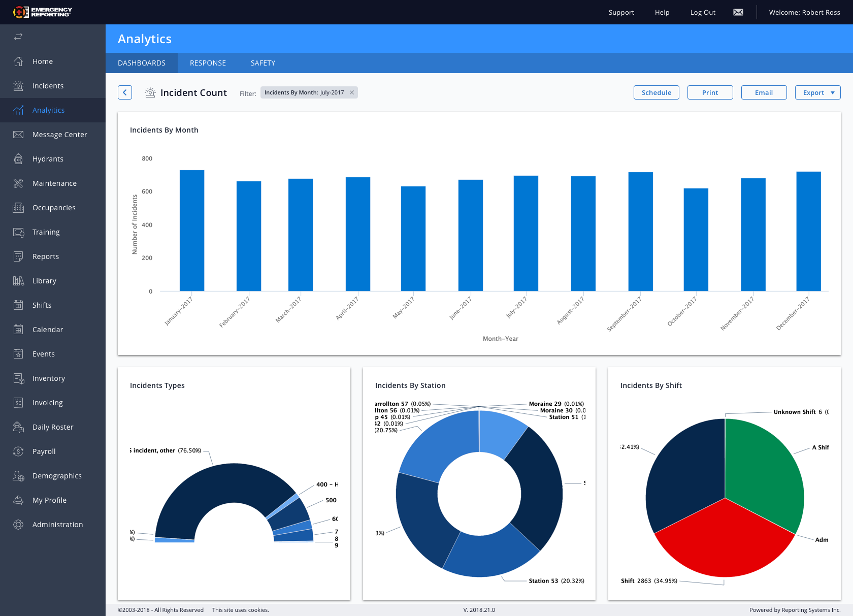The image size is (853, 616).
Task: Open the Incidents section in the sidebar
Action: 48,86
